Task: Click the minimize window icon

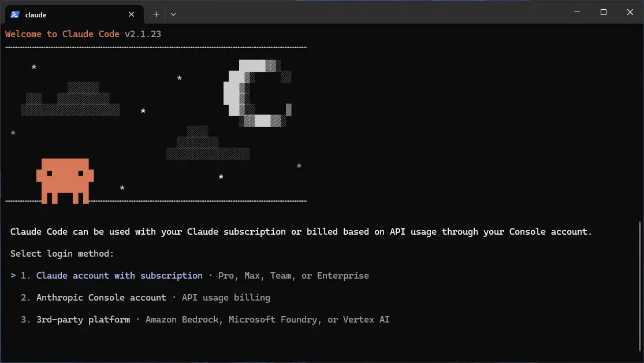Action: [x=576, y=12]
